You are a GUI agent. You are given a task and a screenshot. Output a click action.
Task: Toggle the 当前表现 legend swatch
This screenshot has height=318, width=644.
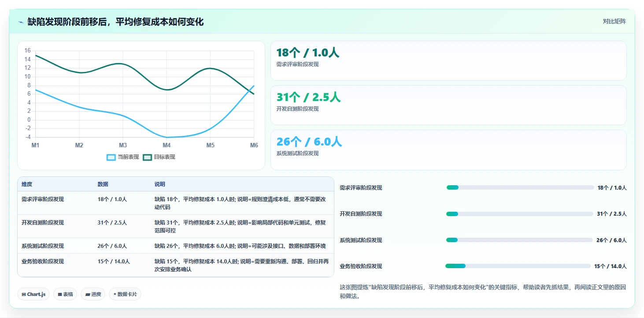pyautogui.click(x=111, y=157)
